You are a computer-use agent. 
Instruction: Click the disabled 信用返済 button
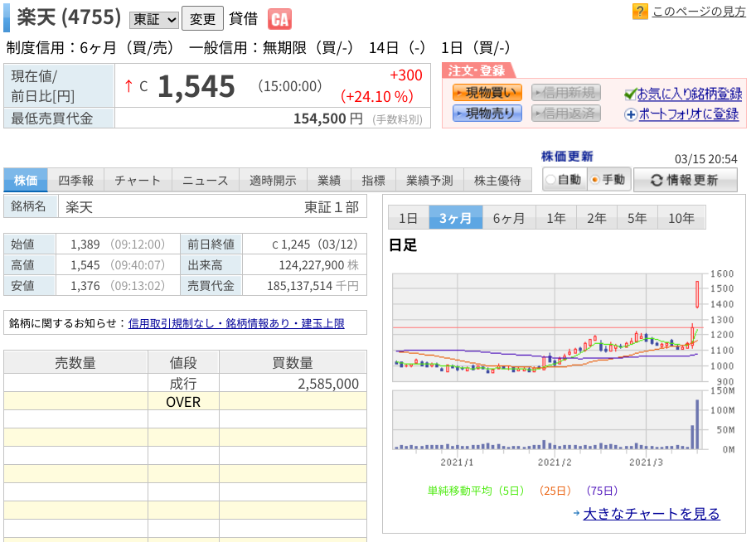pyautogui.click(x=566, y=114)
